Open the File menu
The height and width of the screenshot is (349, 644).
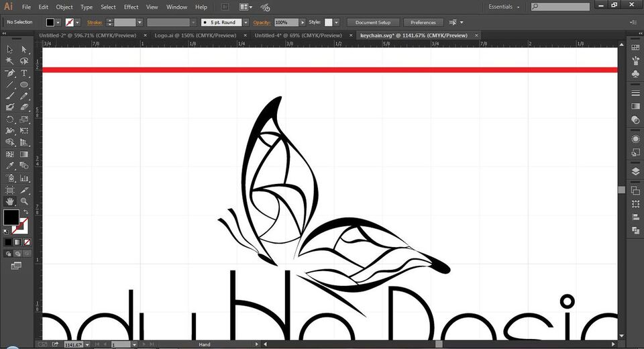tap(26, 7)
